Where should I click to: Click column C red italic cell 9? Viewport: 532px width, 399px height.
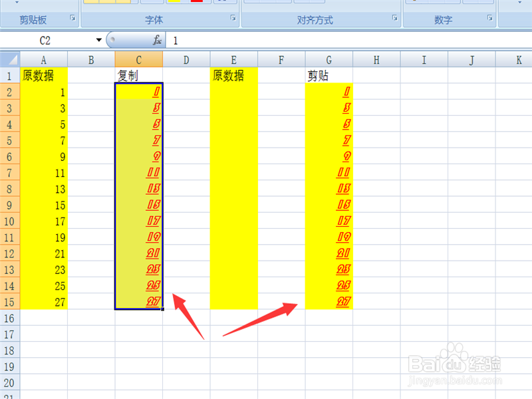pyautogui.click(x=139, y=156)
